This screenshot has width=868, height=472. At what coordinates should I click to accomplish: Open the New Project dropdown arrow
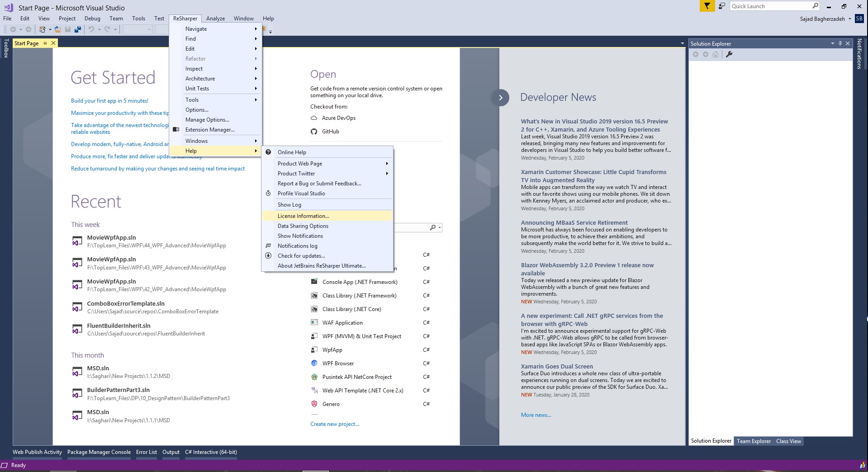coord(50,30)
